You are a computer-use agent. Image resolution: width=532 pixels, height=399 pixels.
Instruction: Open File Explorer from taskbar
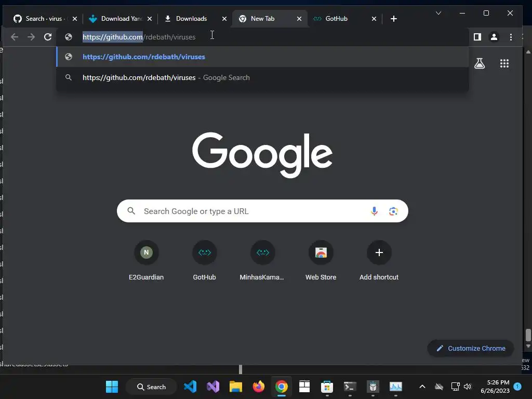(x=236, y=387)
